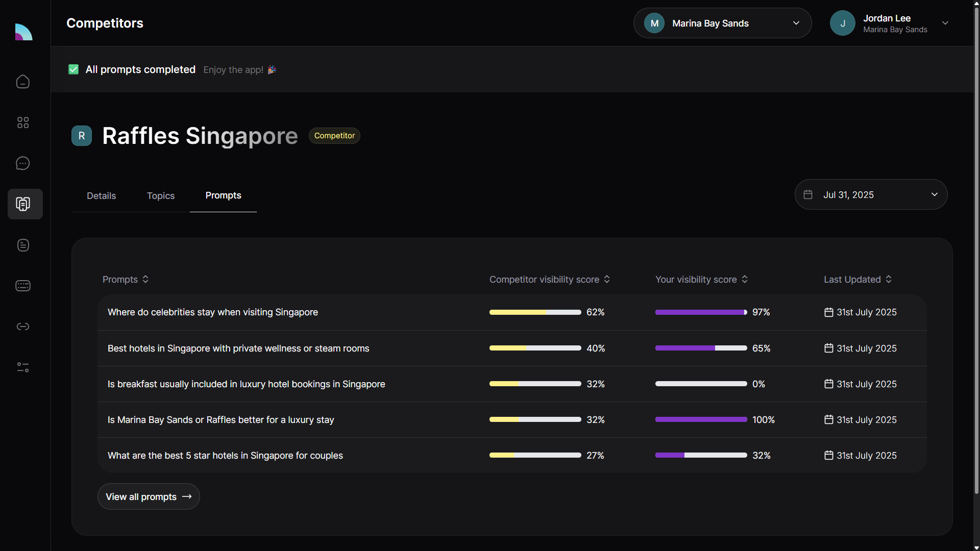Click the app logo at top left

23,32
